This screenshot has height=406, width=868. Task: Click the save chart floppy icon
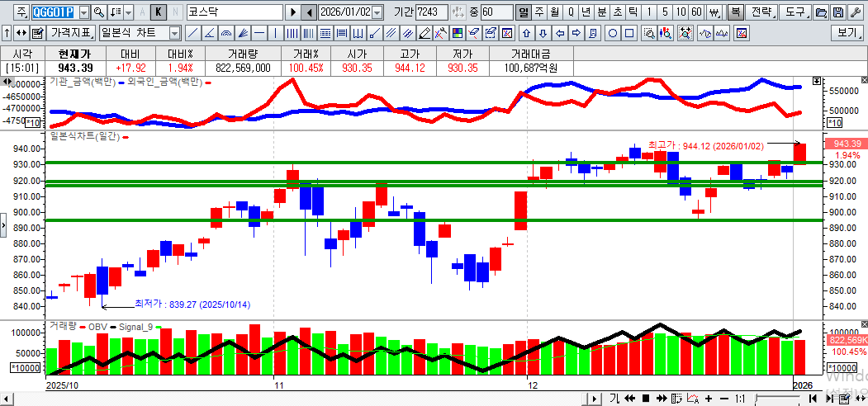[838, 12]
